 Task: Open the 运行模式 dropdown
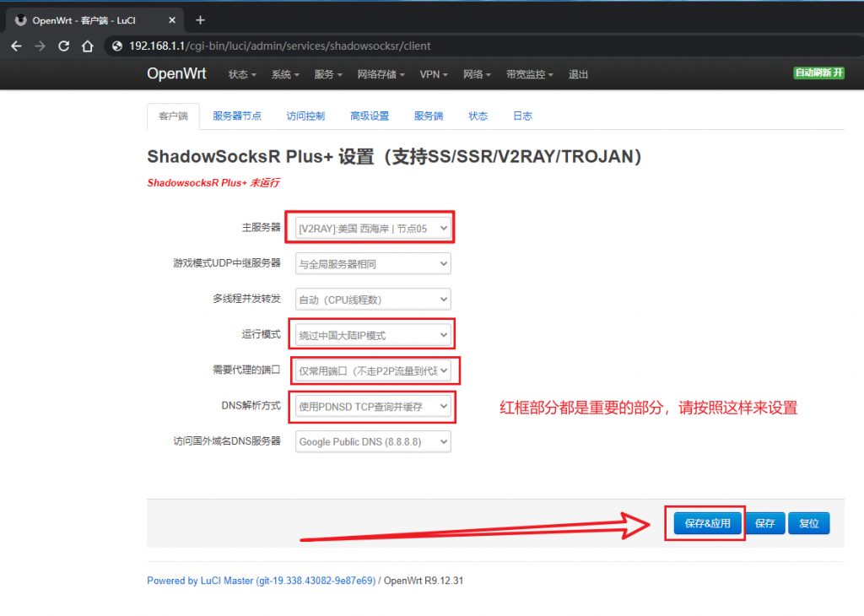[373, 335]
